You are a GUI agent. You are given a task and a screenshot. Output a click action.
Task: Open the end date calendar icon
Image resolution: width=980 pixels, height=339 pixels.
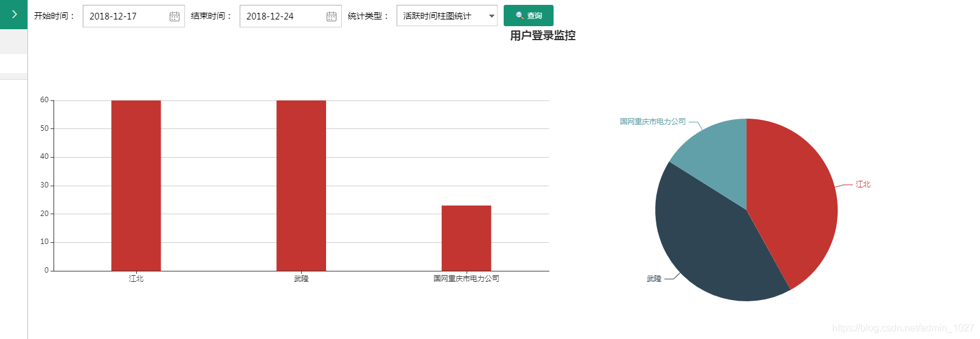[332, 16]
